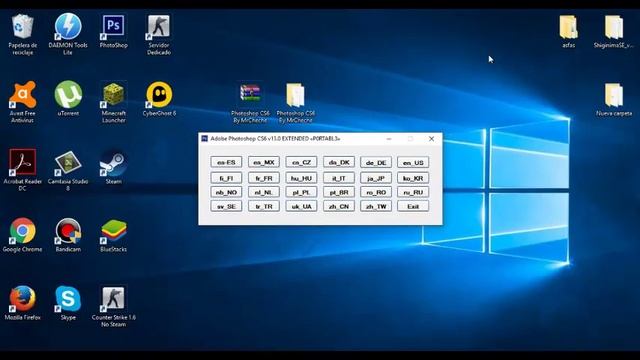
Task: Pick the pt_BR language option
Action: click(x=339, y=192)
